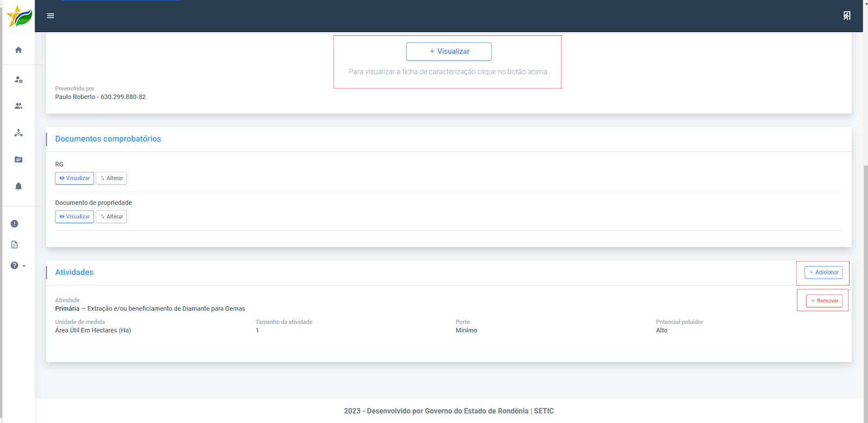Select the Para visualizar a ficha instruction text
868x423 pixels.
[x=449, y=72]
